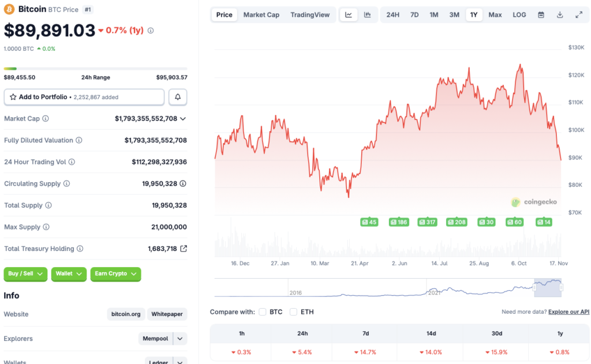Open the calendar date range picker
This screenshot has width=591, height=364.
pyautogui.click(x=541, y=14)
